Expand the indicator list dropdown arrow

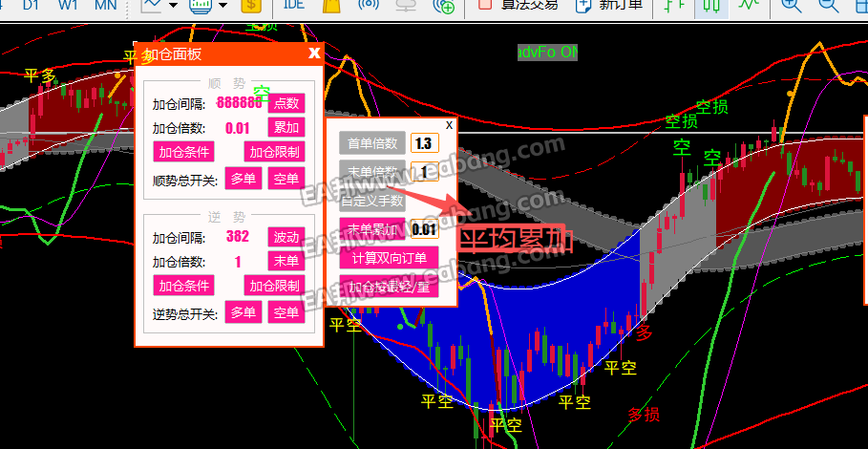(x=222, y=5)
